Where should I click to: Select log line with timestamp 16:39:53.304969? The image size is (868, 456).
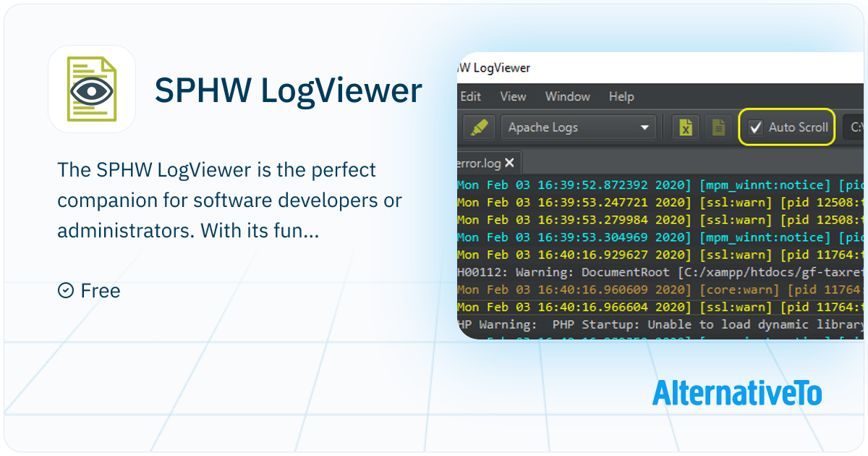(660, 237)
